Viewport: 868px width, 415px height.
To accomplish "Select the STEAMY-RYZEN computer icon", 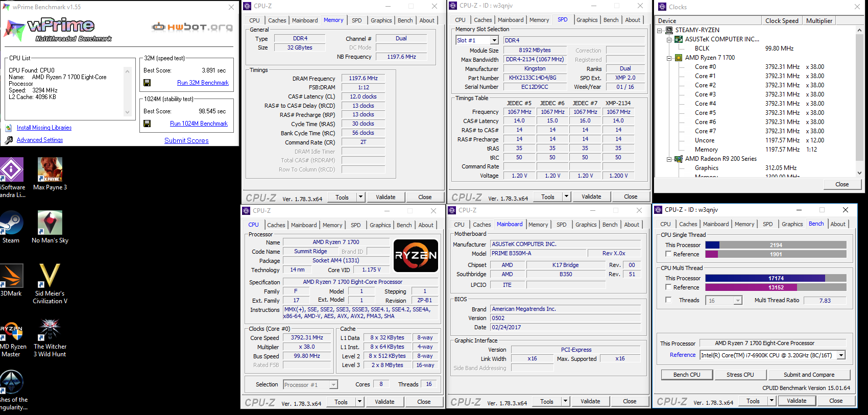I will coord(669,30).
